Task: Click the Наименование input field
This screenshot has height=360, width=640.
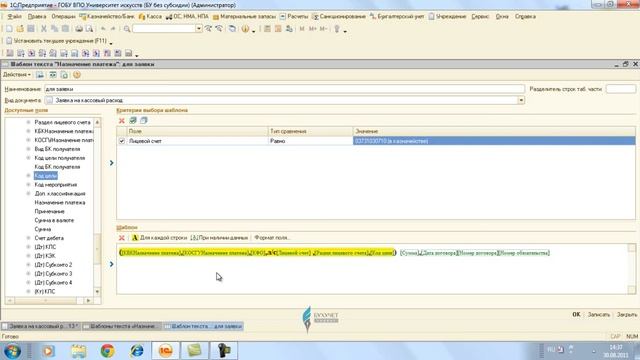Action: tap(284, 89)
